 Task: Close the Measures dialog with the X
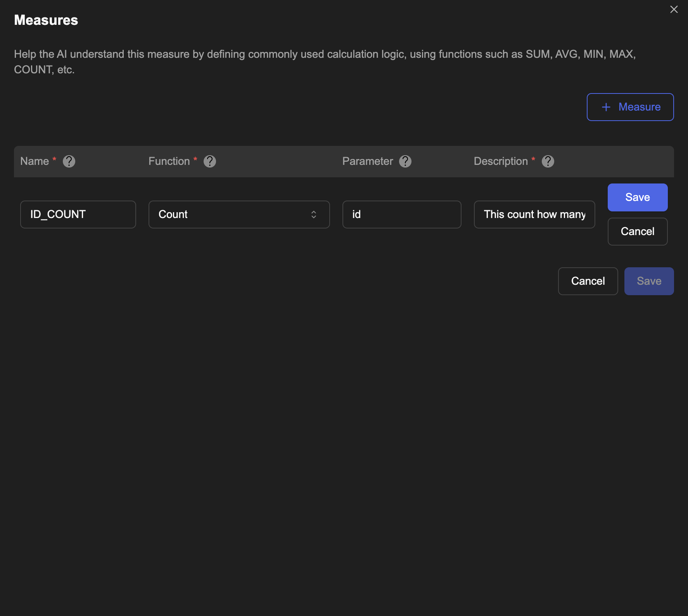tap(674, 9)
